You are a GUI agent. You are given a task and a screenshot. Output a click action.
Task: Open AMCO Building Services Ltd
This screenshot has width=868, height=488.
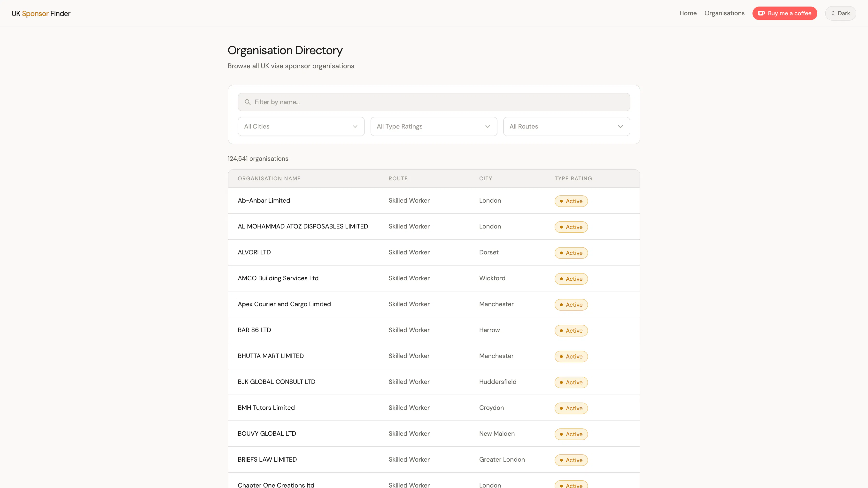point(434,279)
